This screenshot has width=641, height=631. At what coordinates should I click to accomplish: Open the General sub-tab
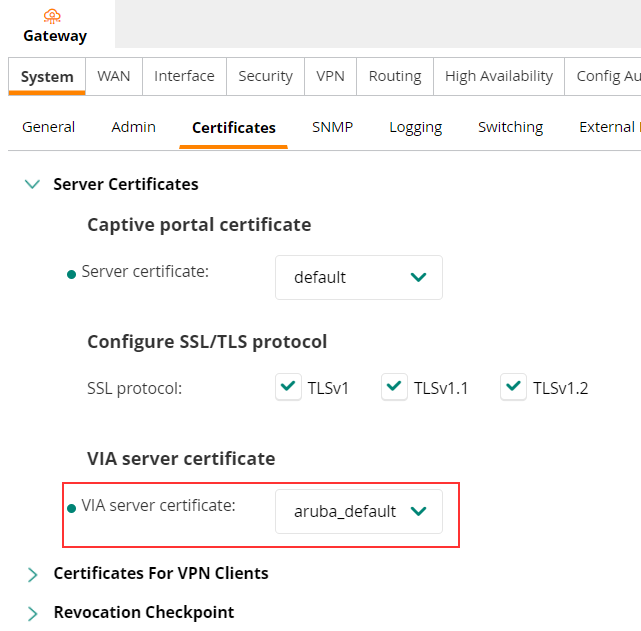coord(48,127)
